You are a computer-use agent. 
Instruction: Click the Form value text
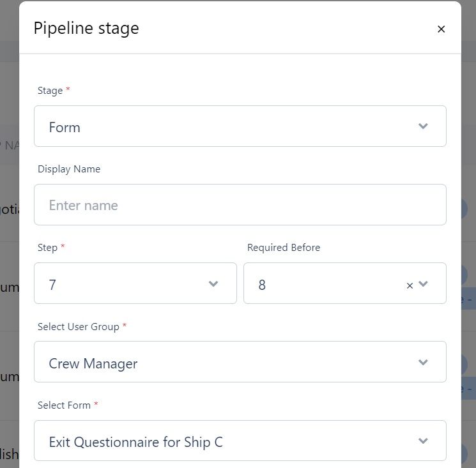(65, 128)
